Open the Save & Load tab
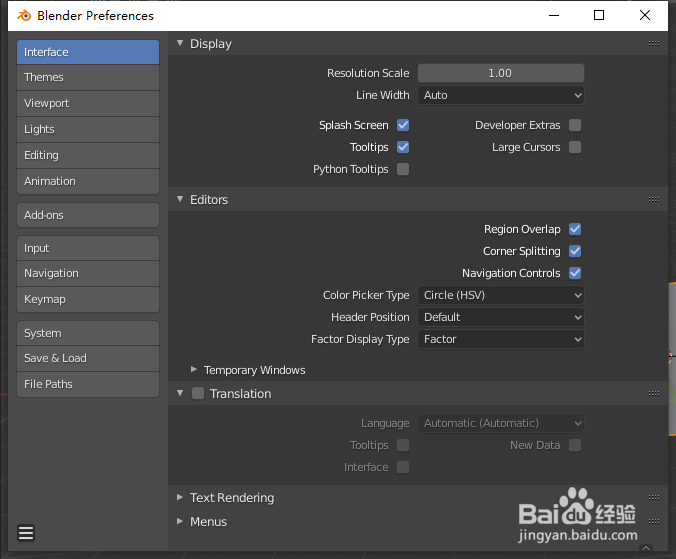 (x=88, y=358)
